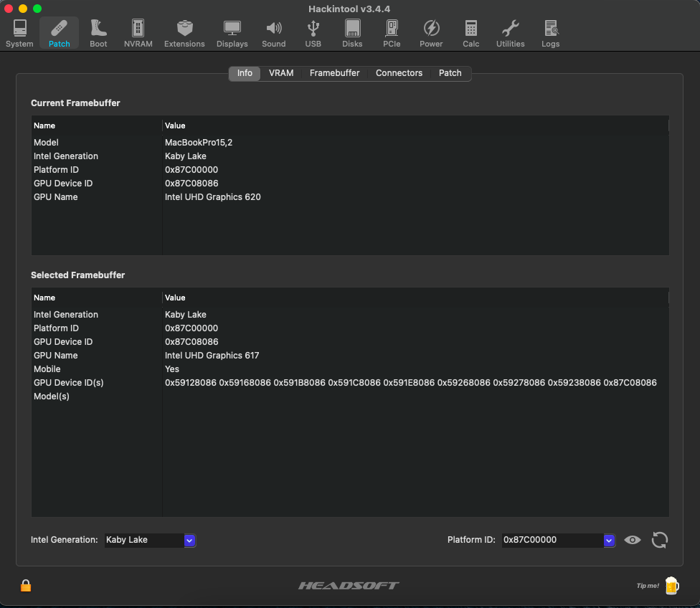Viewport: 700px width, 608px height.
Task: Select the Patch toolbar icon
Action: [x=59, y=34]
